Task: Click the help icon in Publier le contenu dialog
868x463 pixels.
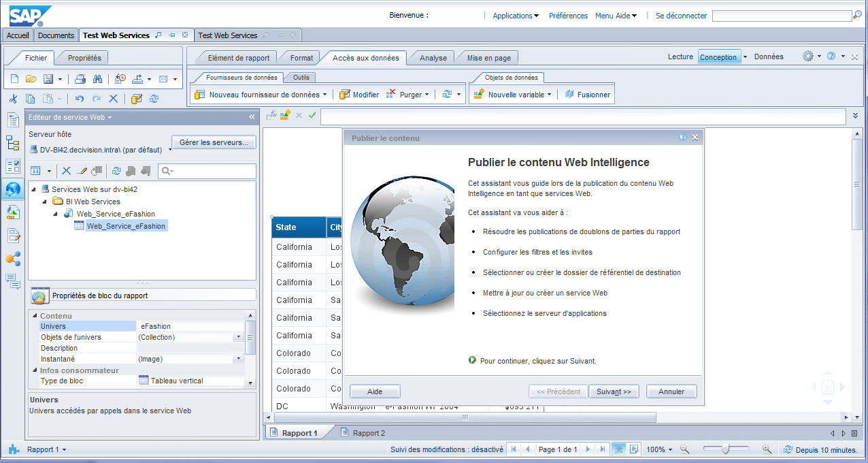Action: tap(683, 138)
